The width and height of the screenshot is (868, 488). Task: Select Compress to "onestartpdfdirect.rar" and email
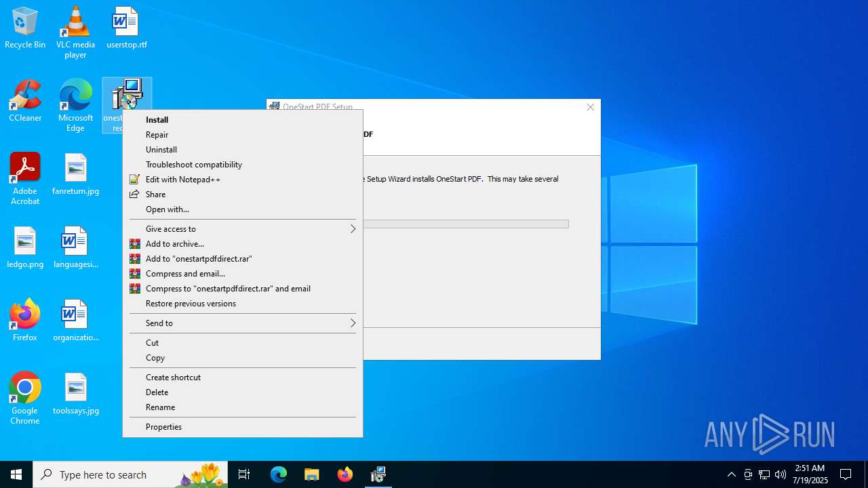[x=243, y=289]
